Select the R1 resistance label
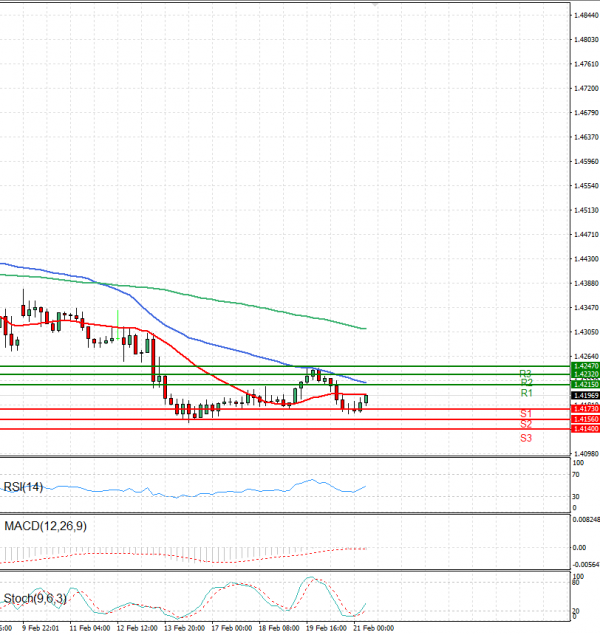The height and width of the screenshot is (635, 600). [x=526, y=393]
